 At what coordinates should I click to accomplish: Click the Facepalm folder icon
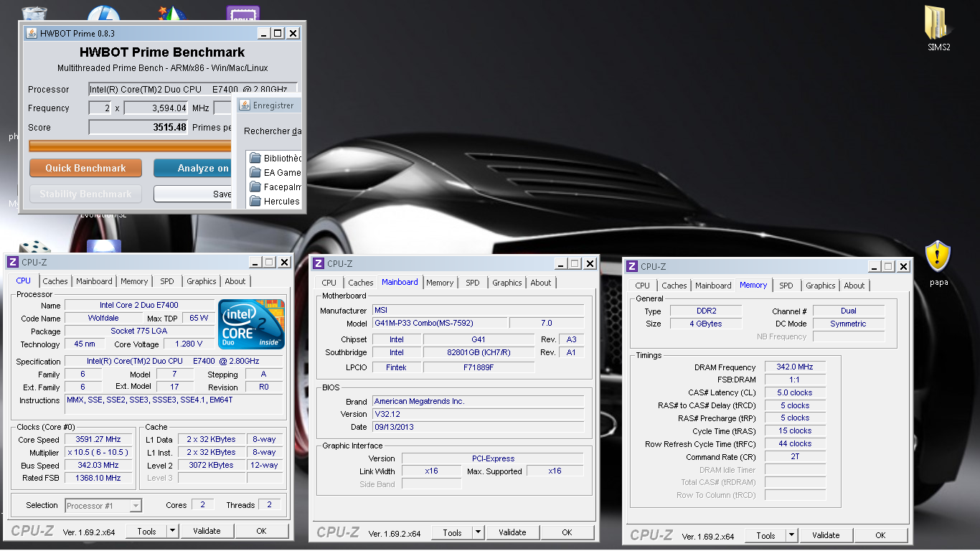[x=255, y=187]
